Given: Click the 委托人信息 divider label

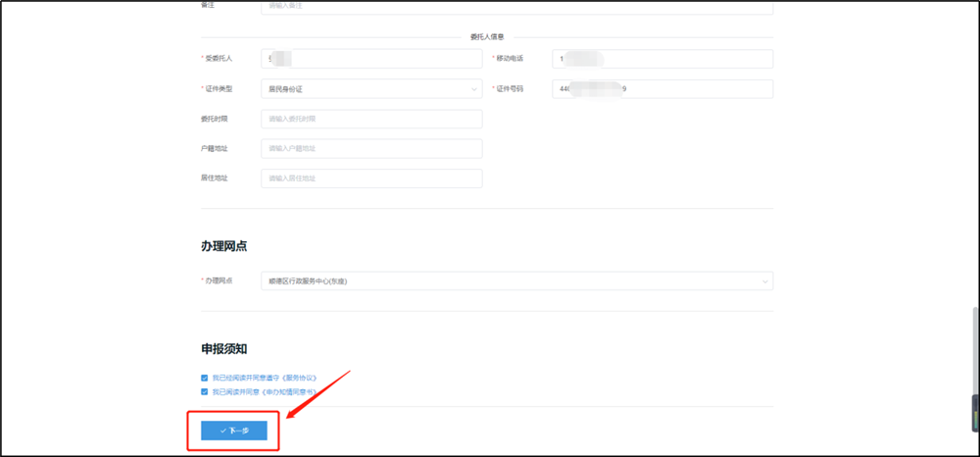Looking at the screenshot, I should (x=487, y=37).
